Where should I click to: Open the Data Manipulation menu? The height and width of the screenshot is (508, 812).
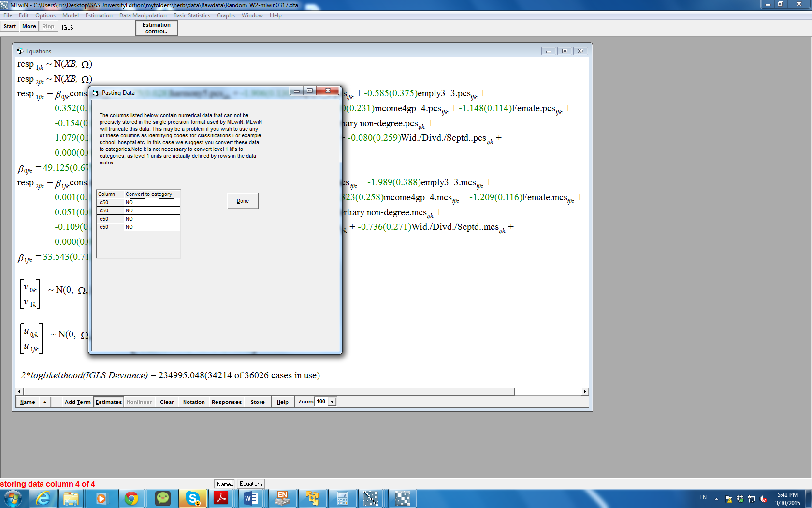pos(143,15)
